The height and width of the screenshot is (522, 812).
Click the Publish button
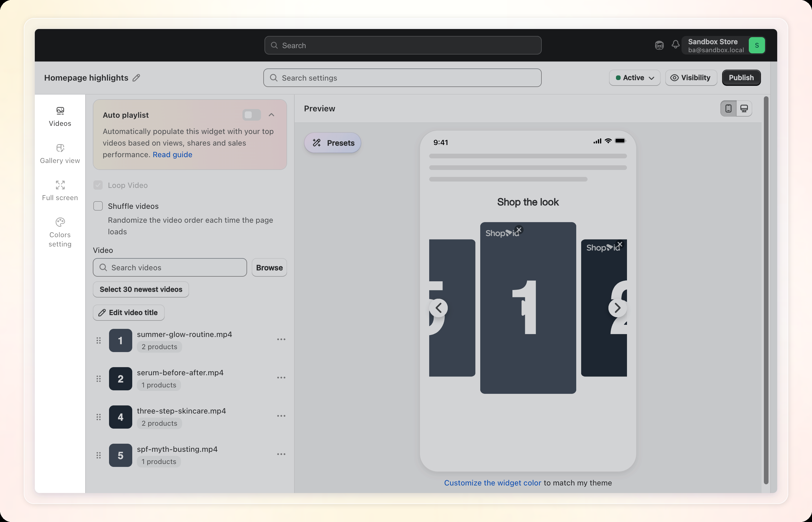(741, 78)
